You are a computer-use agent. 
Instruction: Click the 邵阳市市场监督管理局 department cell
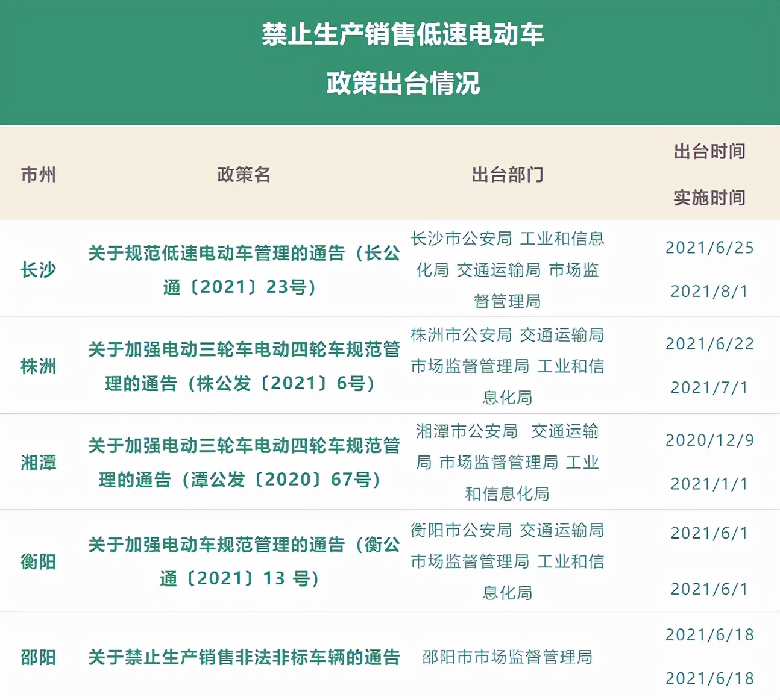tap(508, 657)
